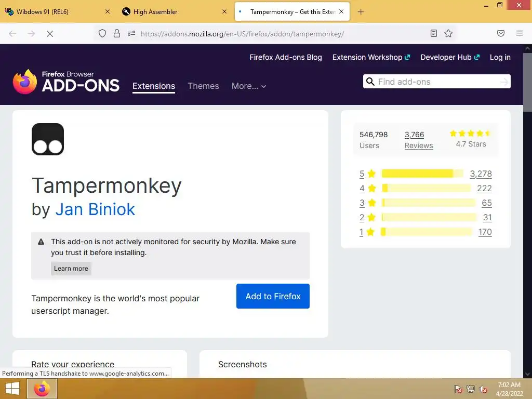Stop loading the page
532x399 pixels.
(50, 34)
